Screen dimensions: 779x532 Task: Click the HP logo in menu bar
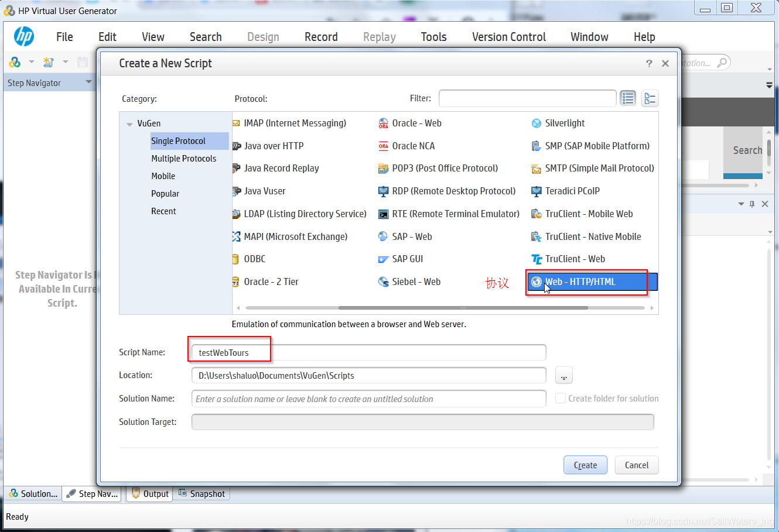tap(24, 36)
